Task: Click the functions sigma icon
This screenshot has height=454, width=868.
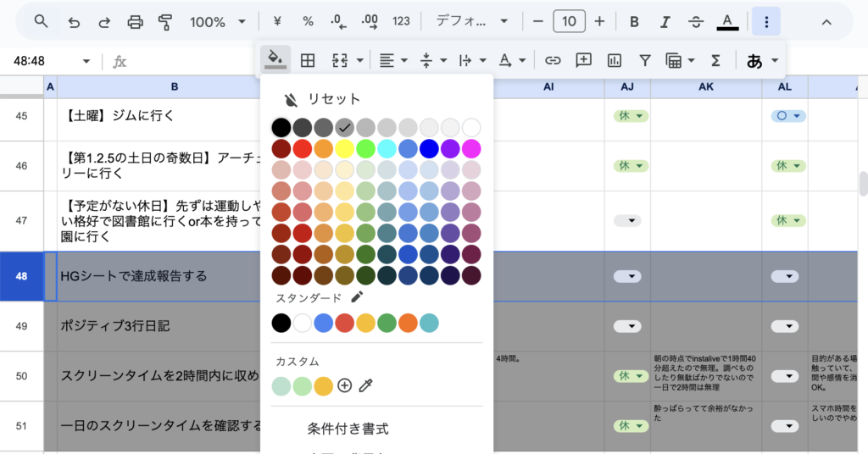Action: 715,60
